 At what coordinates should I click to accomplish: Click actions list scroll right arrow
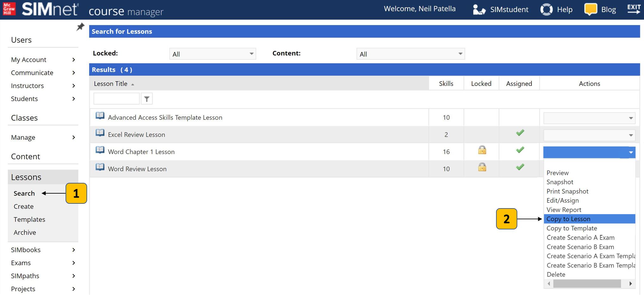tap(630, 284)
